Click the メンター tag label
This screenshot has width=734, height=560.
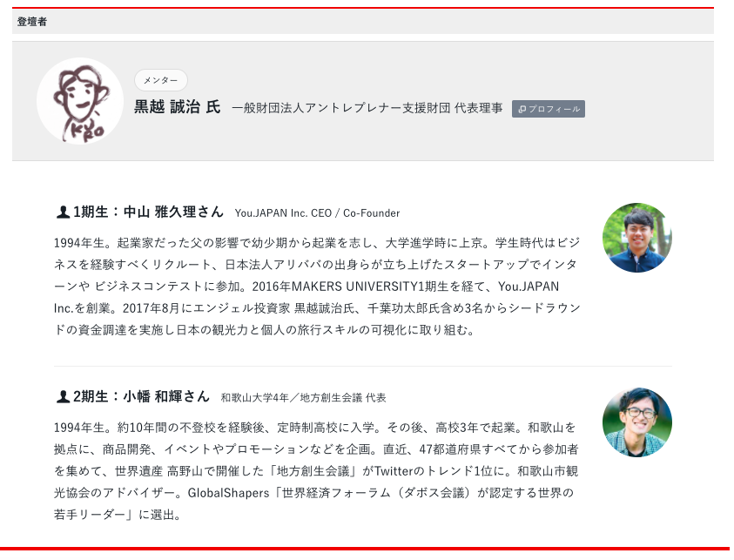point(160,80)
